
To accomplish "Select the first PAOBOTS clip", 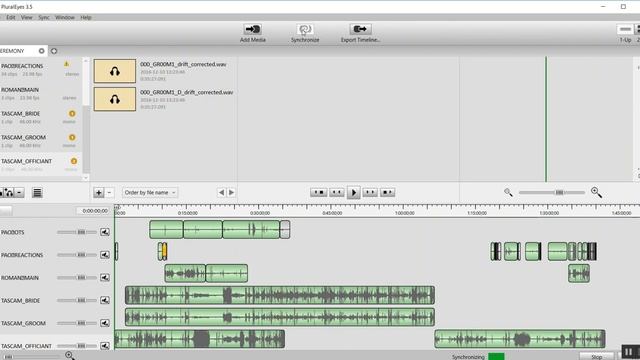I will pyautogui.click(x=166, y=230).
